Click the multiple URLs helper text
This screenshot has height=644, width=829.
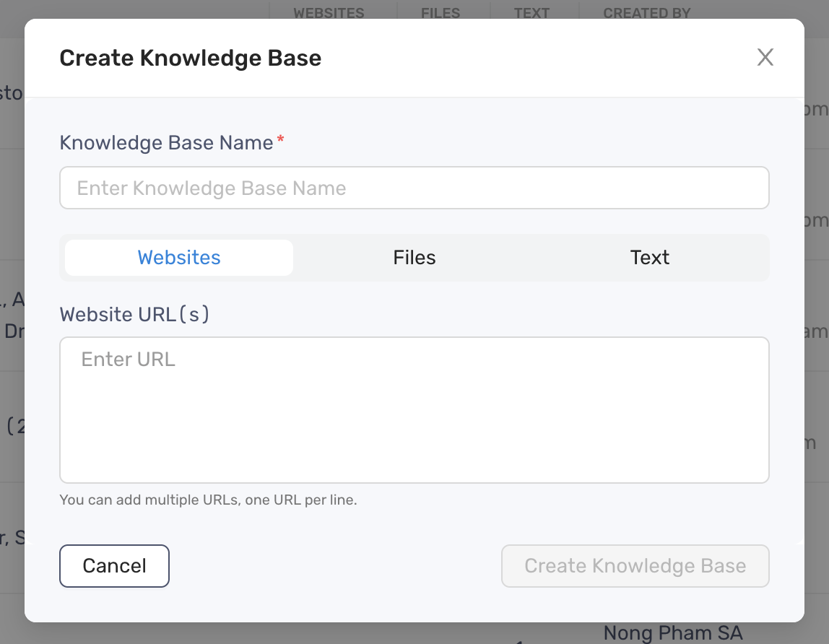pyautogui.click(x=209, y=500)
